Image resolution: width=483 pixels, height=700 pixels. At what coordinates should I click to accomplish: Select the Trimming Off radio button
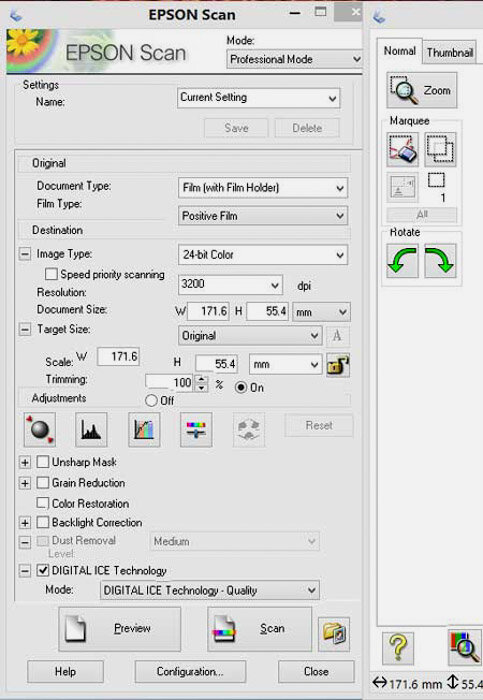(x=151, y=400)
